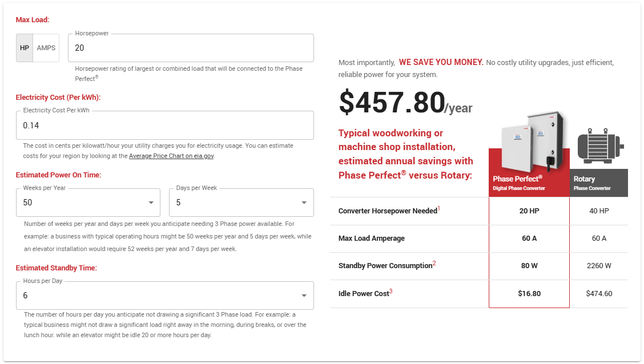Click the Rotary Phase Converter column header
Image resolution: width=644 pixels, height=364 pixels.
click(x=598, y=183)
